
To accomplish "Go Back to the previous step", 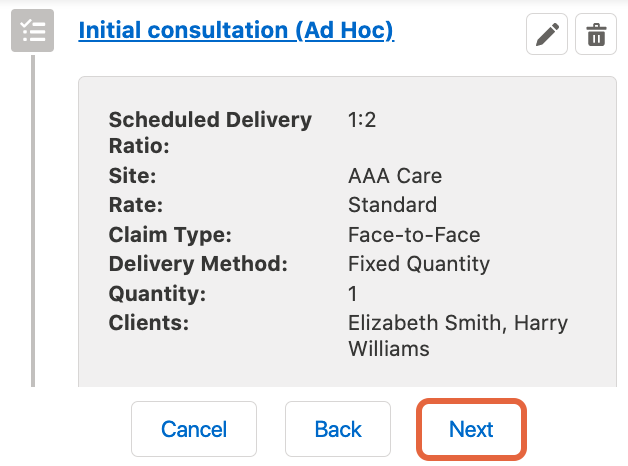I will click(x=338, y=429).
